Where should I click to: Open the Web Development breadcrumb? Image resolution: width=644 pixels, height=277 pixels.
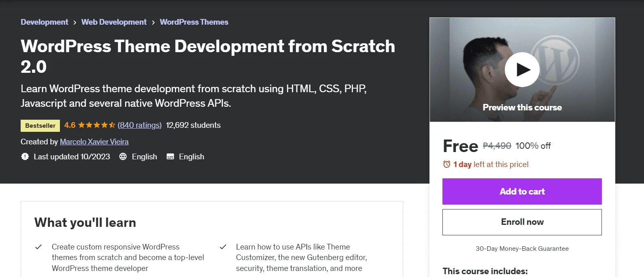coord(114,22)
